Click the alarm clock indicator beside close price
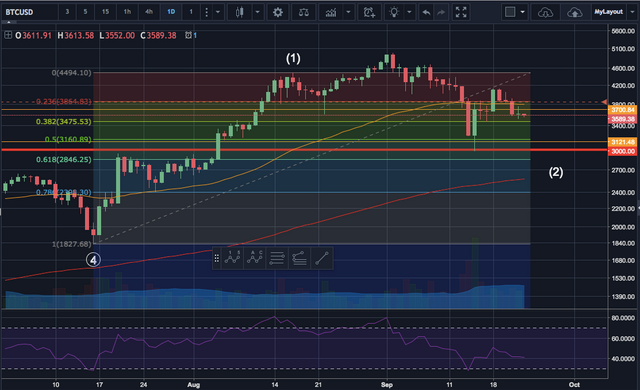The image size is (640, 390). [x=188, y=35]
